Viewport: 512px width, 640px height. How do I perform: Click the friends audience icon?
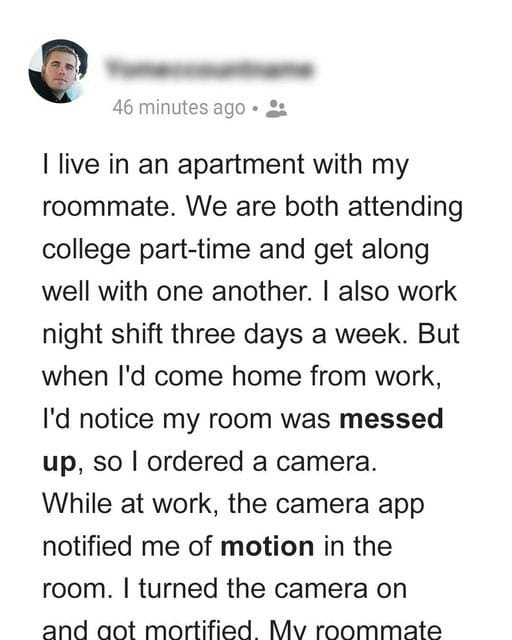[x=276, y=109]
